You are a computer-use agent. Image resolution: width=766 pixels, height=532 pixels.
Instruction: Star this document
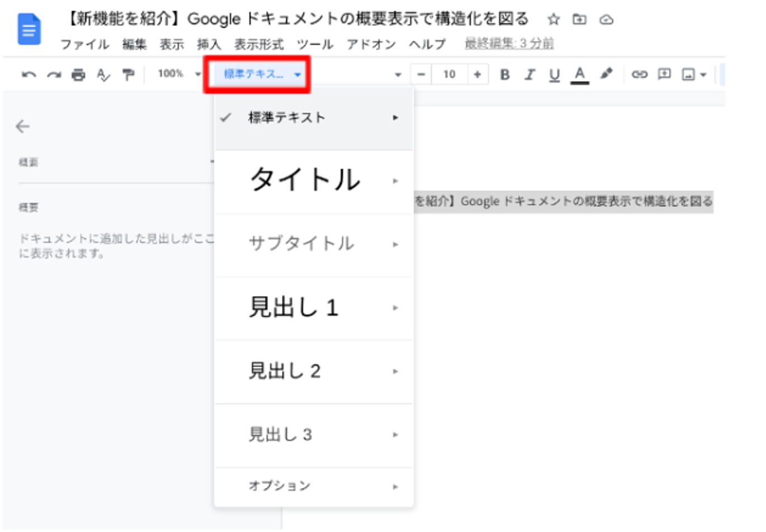pyautogui.click(x=554, y=20)
